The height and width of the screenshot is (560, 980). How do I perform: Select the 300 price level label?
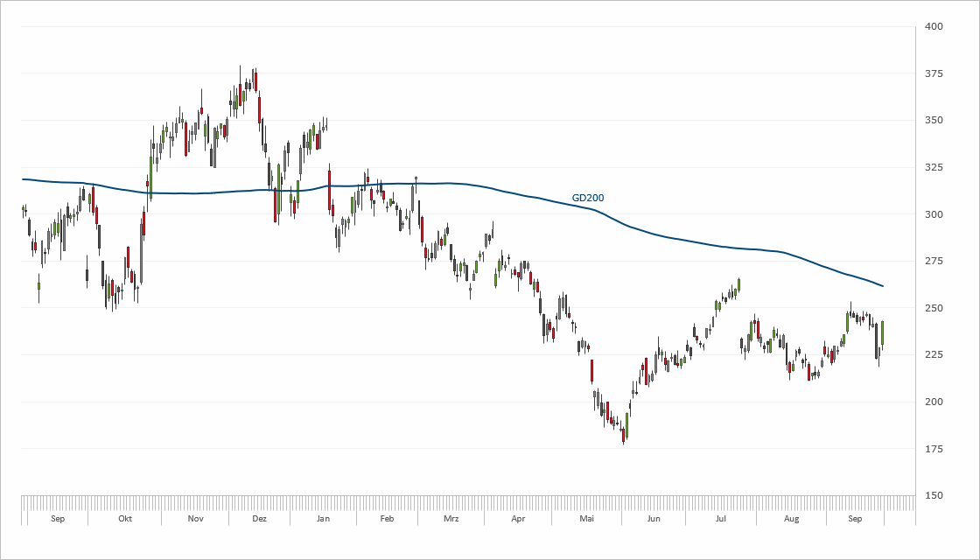coord(933,214)
